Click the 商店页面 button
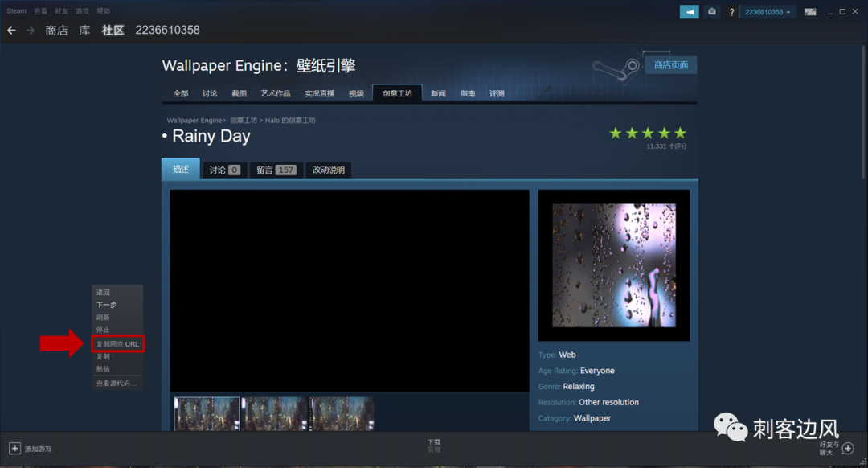Screen dimensions: 868x468 coord(671,65)
